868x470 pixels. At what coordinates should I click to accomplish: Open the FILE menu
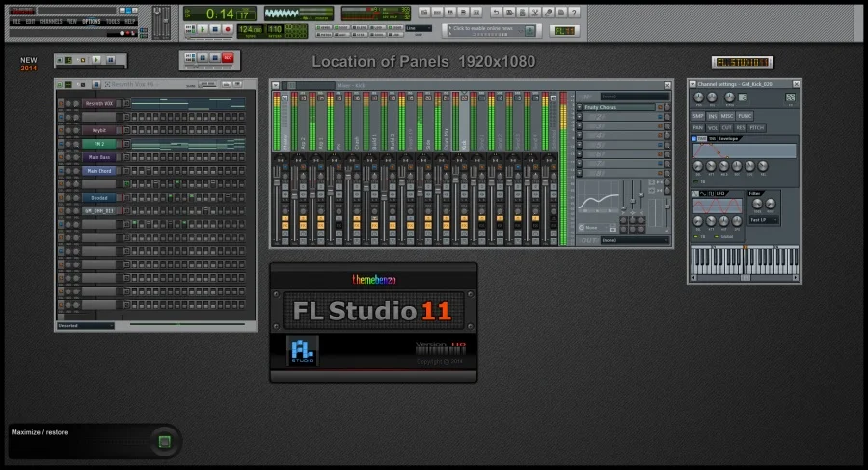point(16,21)
